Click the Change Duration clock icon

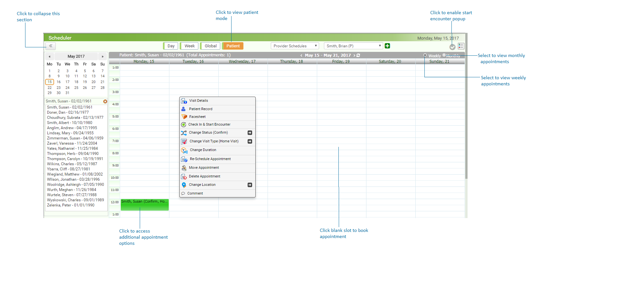tap(184, 150)
